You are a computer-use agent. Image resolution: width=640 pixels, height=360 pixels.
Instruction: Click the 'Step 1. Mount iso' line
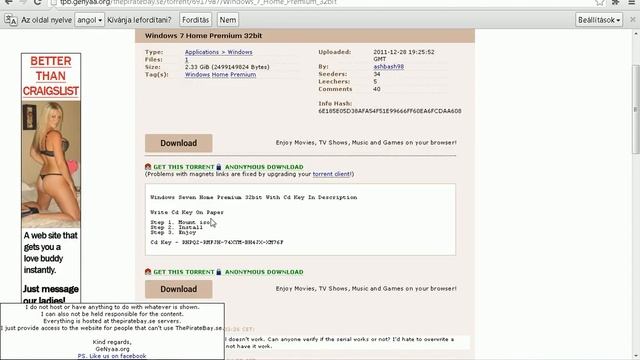(x=180, y=222)
